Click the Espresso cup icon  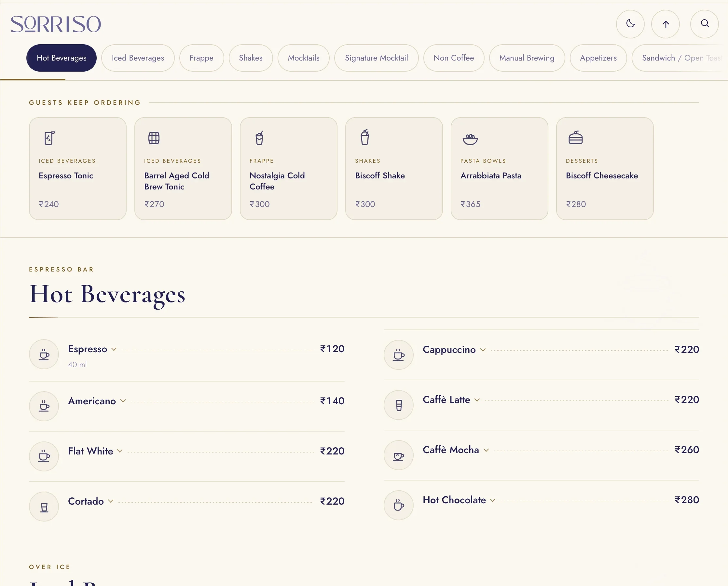point(44,354)
